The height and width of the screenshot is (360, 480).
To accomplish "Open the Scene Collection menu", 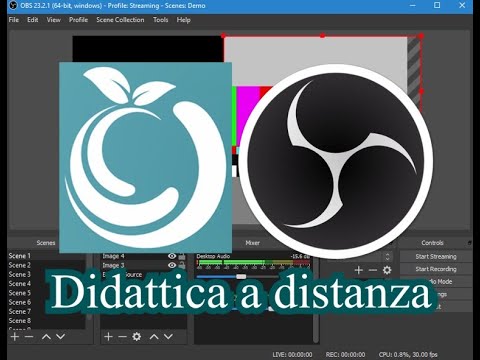I will click(x=120, y=20).
